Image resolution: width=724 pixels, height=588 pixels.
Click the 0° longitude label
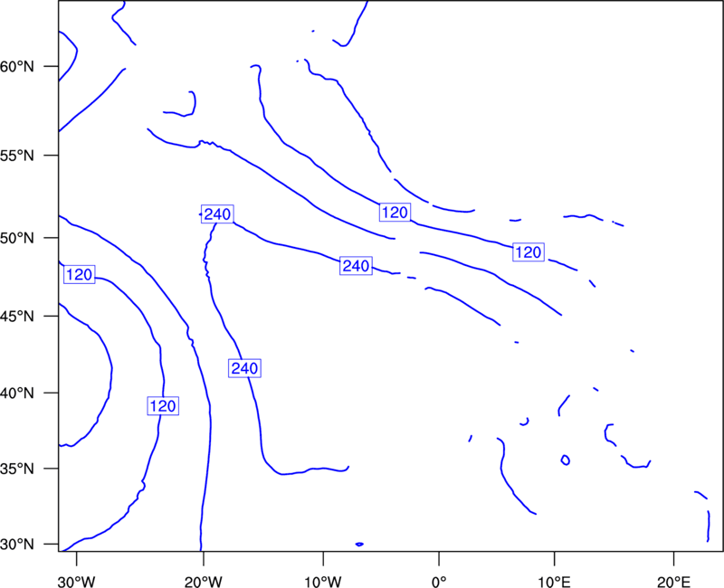pos(439,582)
